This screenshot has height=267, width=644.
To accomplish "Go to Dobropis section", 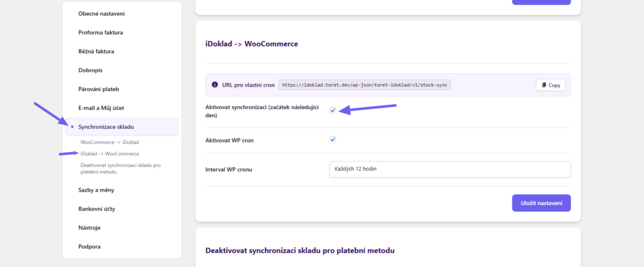I will [x=91, y=70].
